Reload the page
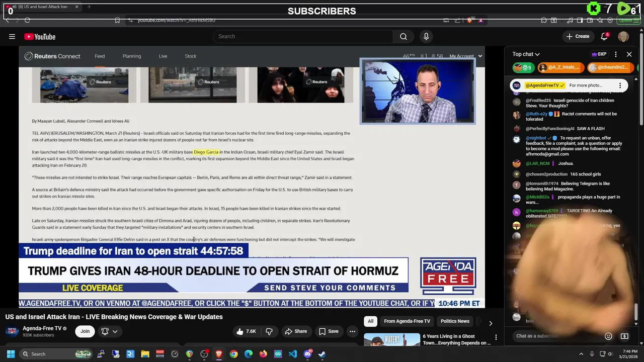 pyautogui.click(x=27, y=20)
